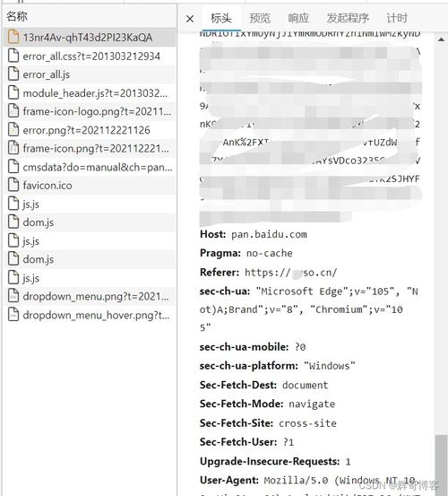Click icon next to dropdown_menu_hover.png

[x=13, y=315]
